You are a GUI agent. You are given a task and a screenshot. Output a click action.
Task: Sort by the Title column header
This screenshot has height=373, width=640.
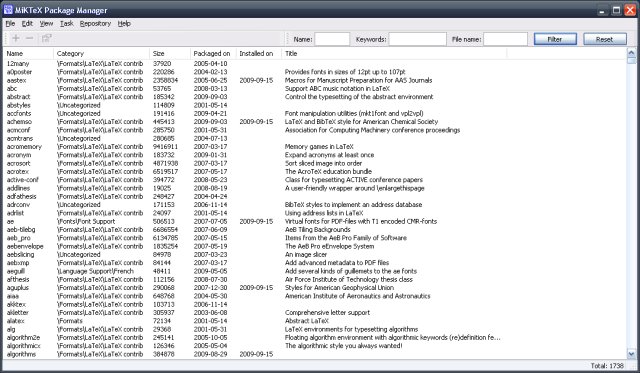pyautogui.click(x=394, y=53)
